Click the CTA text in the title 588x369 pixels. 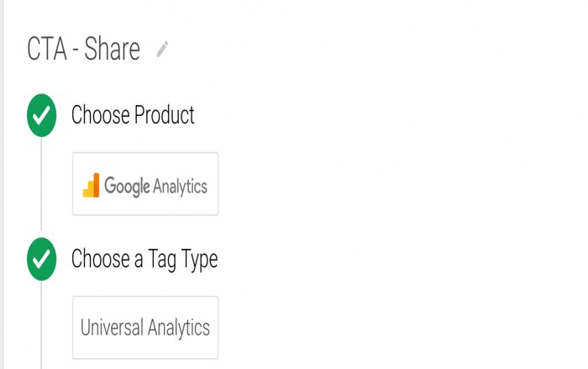[x=47, y=49]
